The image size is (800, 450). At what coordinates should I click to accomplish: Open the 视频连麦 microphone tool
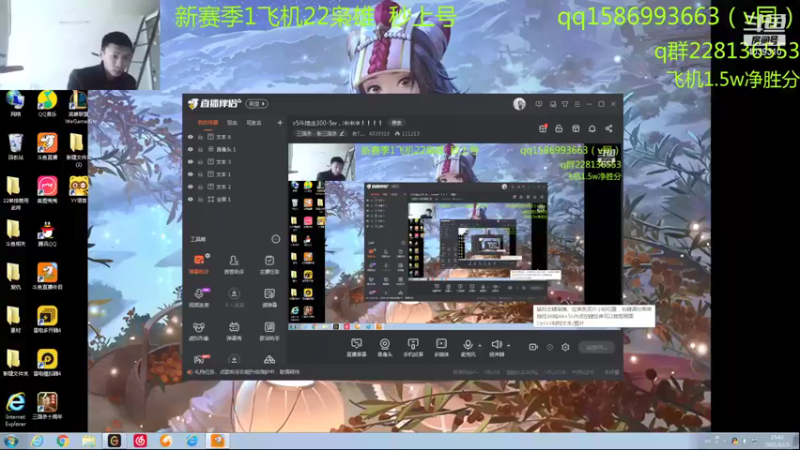click(199, 297)
